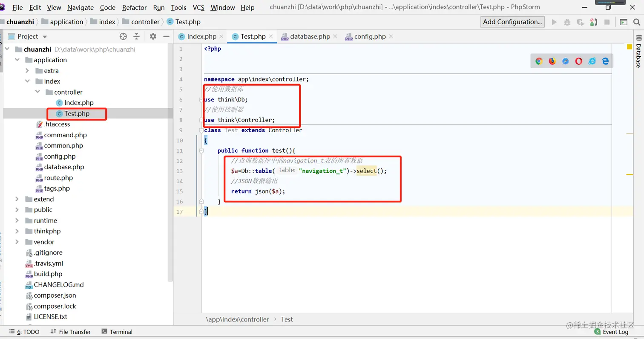
Task: Open file preview in Edge browser icon
Action: click(x=605, y=61)
